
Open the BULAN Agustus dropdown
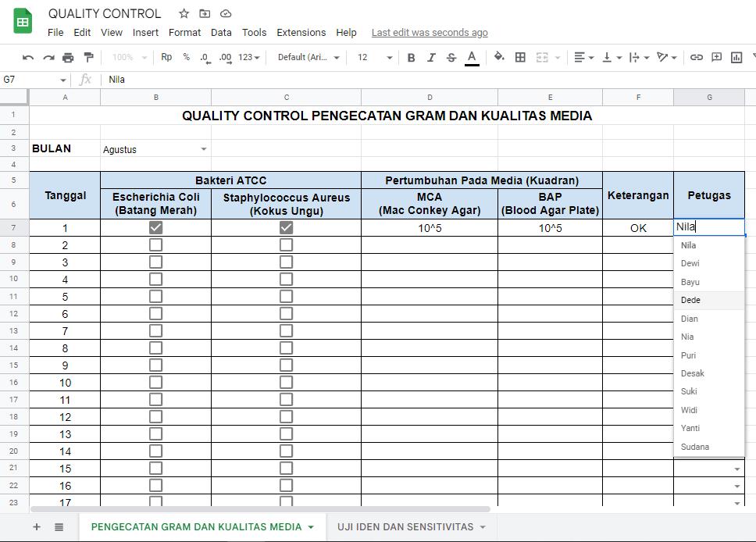pyautogui.click(x=204, y=149)
